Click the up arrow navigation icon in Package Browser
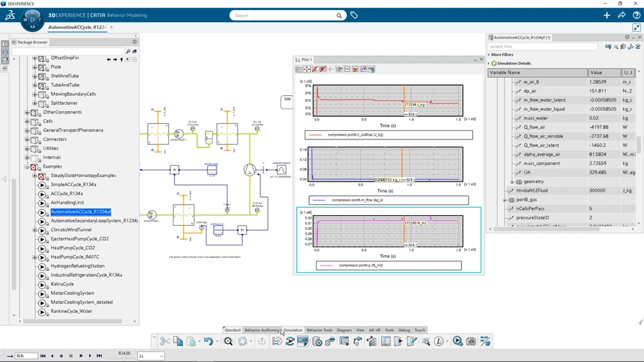 (121, 60)
